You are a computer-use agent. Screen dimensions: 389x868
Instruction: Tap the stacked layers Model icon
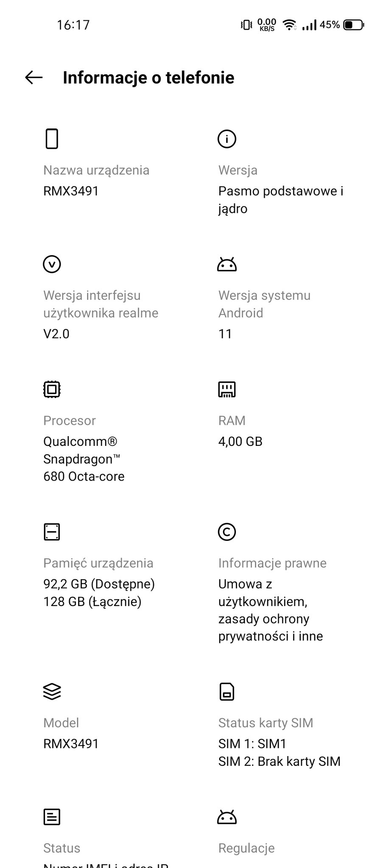(x=52, y=691)
